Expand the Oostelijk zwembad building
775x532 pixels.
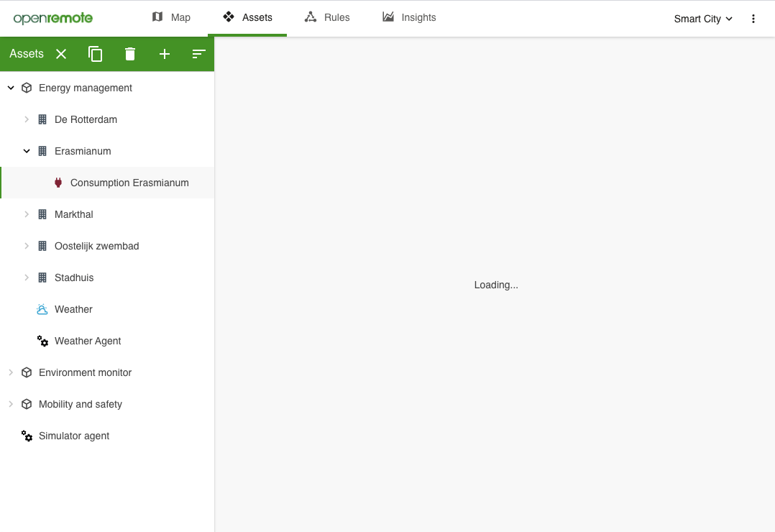[27, 246]
